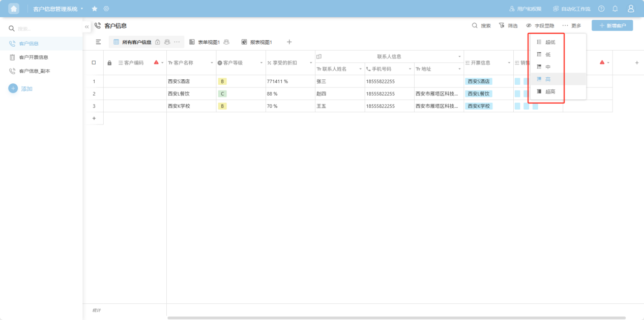644x320 pixels.
Task: Click the user profile avatar icon
Action: point(631,9)
